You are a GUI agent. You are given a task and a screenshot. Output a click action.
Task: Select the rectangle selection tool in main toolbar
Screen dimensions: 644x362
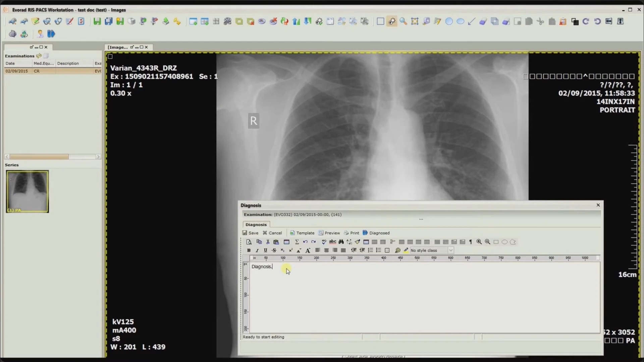(x=380, y=21)
